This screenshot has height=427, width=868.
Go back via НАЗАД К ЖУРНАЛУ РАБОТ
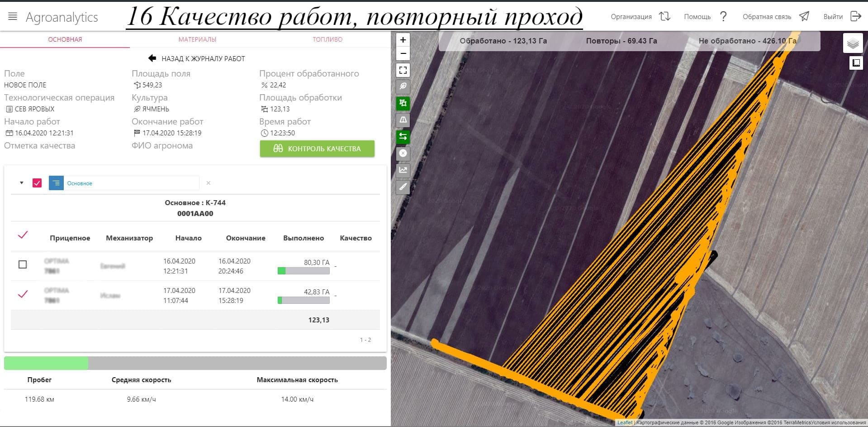197,58
